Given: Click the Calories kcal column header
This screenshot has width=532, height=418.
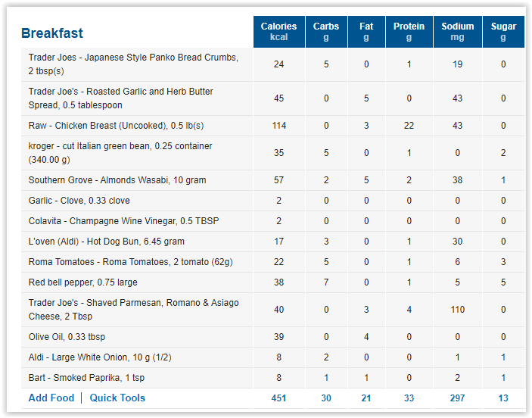Looking at the screenshot, I should (279, 32).
